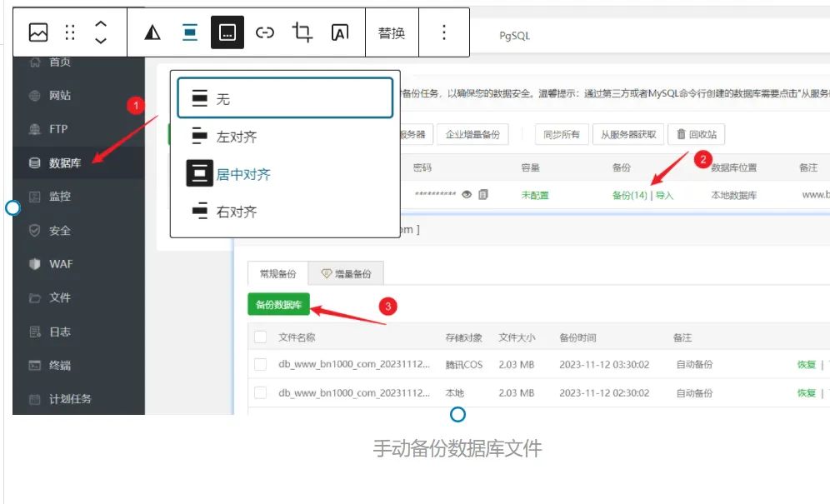Click the left-edge image resize handle

12,208
